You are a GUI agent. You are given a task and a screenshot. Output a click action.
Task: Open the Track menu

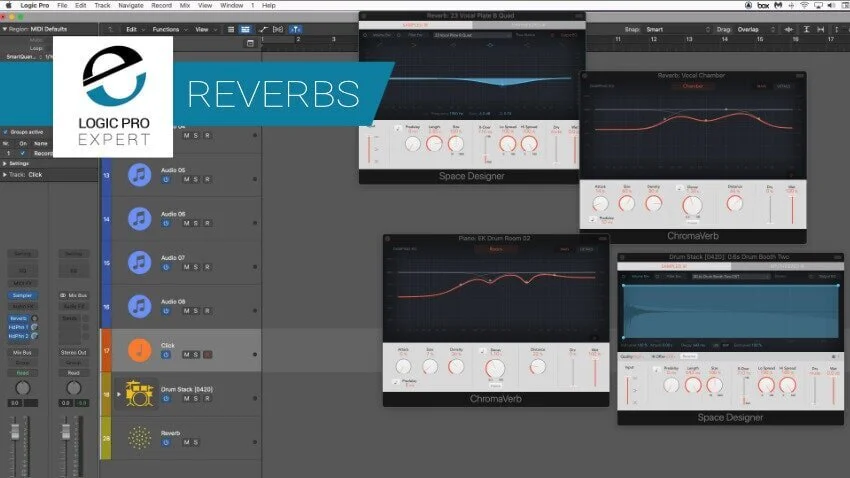tap(102, 5)
